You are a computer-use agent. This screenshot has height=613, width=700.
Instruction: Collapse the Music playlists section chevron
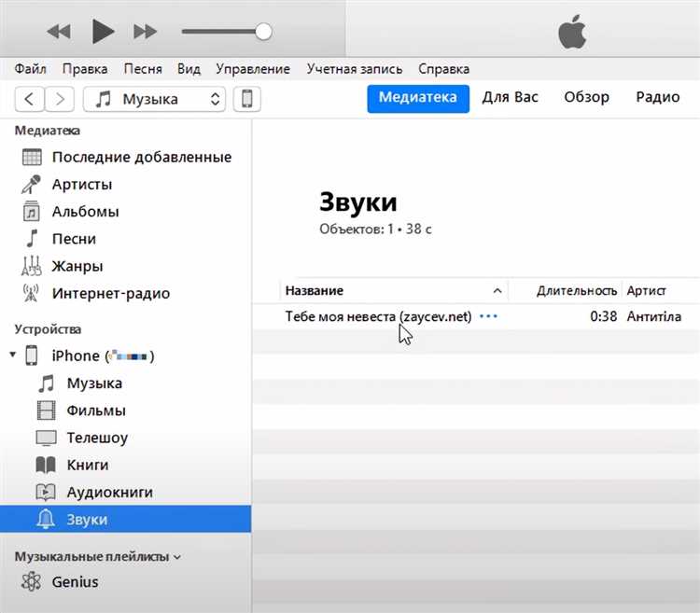coord(176,557)
